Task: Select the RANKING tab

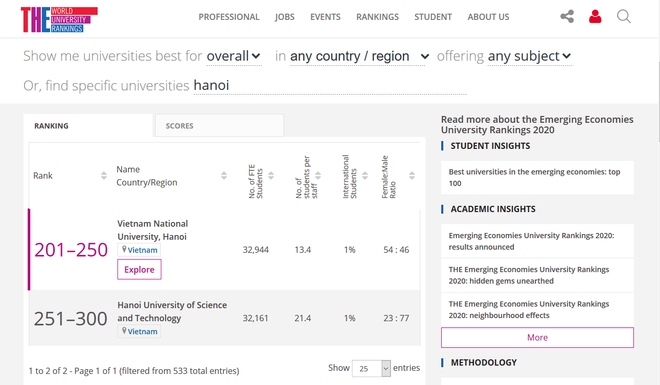Action: (88, 125)
